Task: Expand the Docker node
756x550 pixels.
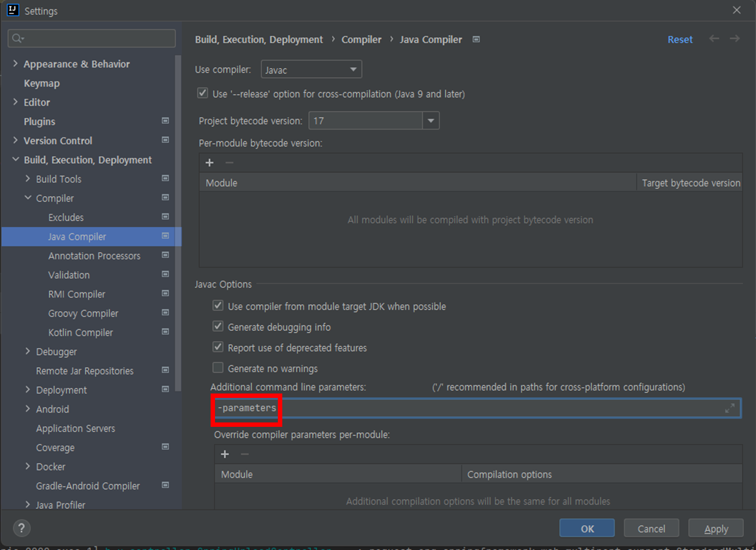Action: [27, 466]
